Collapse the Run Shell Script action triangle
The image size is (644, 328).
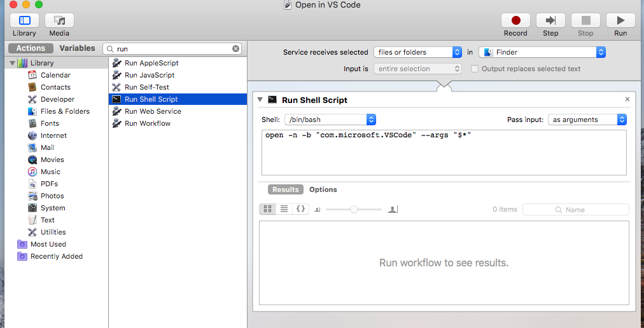[260, 100]
